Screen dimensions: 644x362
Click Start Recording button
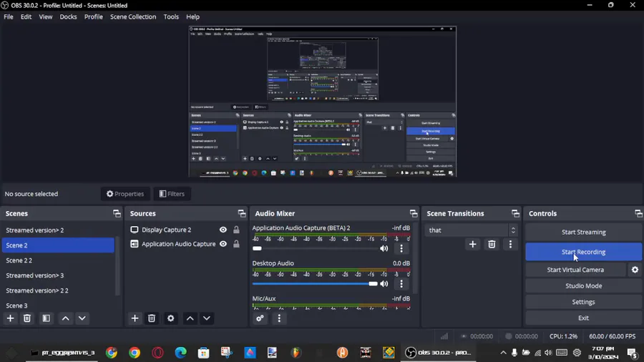[584, 252]
